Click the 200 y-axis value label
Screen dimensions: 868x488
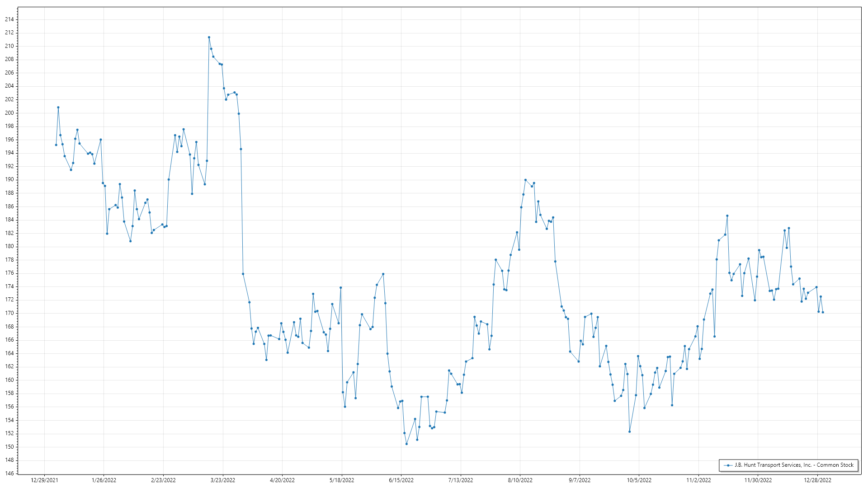pyautogui.click(x=9, y=113)
